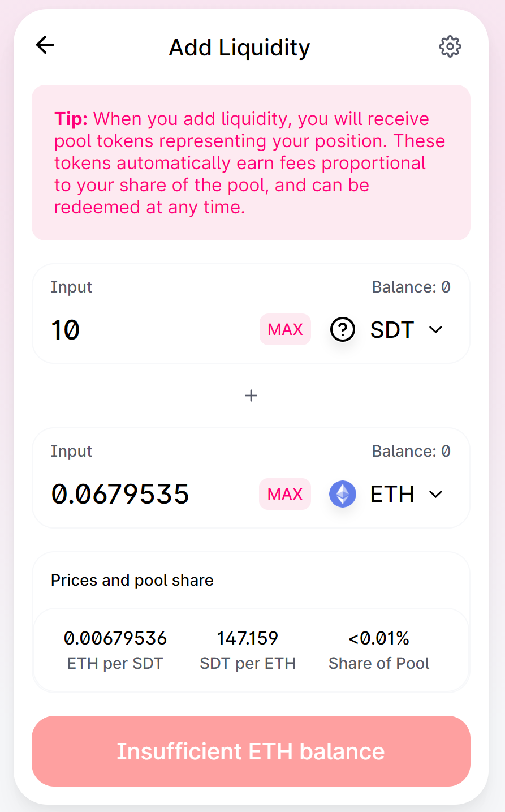Click the <0.01% Share of Pool value
The height and width of the screenshot is (812, 505).
click(379, 638)
